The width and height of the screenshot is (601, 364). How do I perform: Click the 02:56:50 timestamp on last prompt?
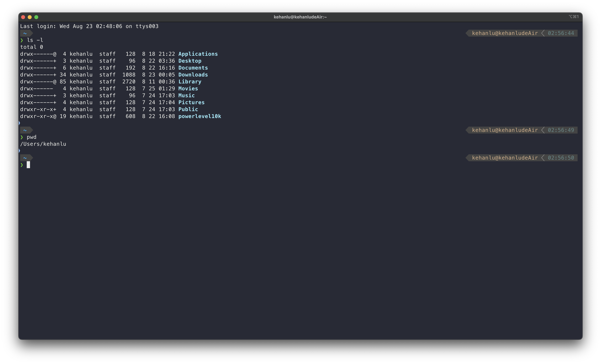(x=561, y=158)
